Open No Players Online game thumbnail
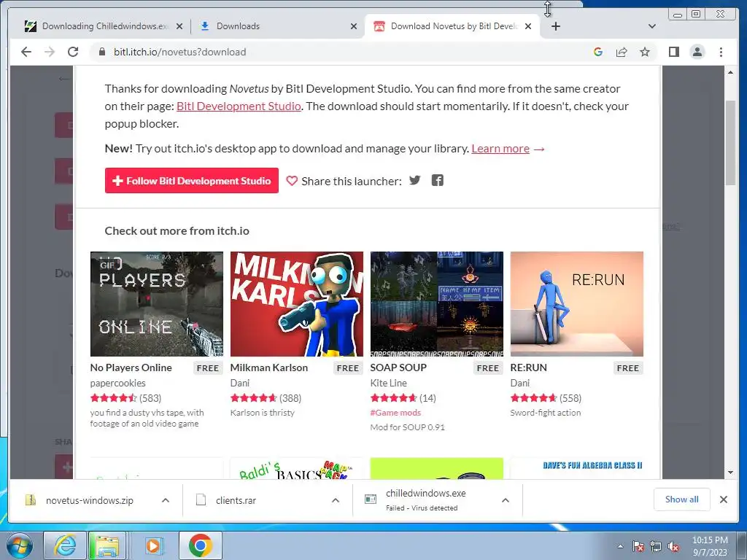Screen dimensions: 747x560 [157, 304]
